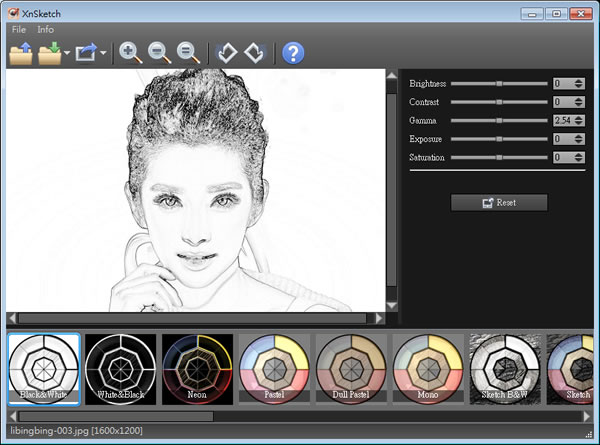
Task: Click the Exposure spinner arrows
Action: (579, 139)
